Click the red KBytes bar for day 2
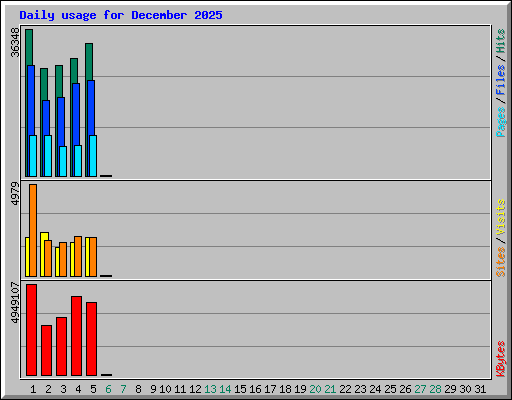The image size is (512, 400). pyautogui.click(x=46, y=350)
